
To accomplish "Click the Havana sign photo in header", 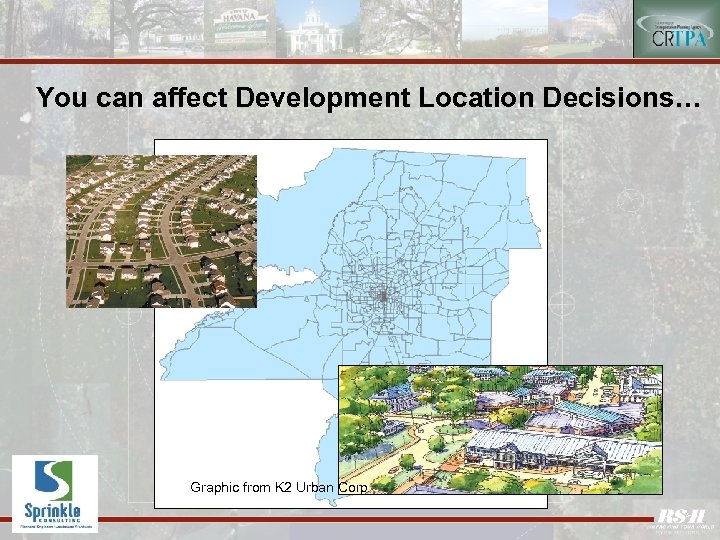I will point(240,28).
